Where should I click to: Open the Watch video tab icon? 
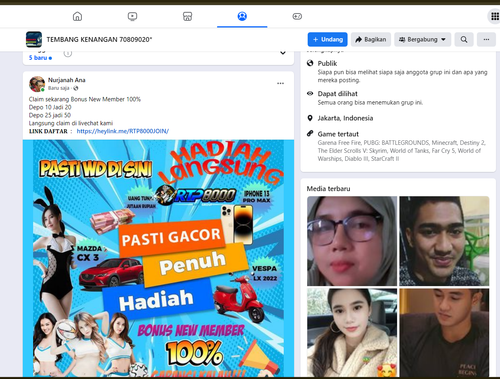[132, 16]
